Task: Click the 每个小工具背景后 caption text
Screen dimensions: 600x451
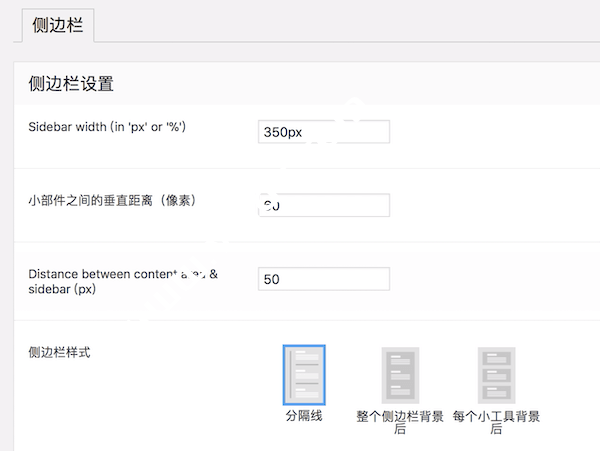Action: pos(496,422)
